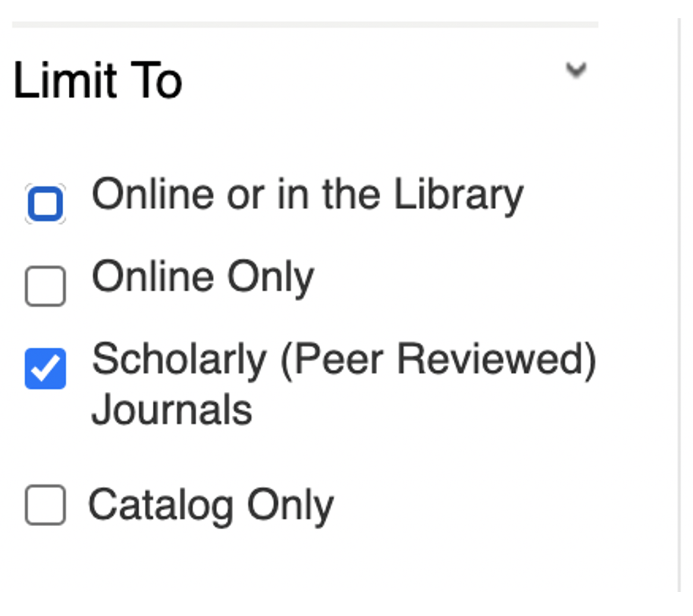Image resolution: width=693 pixels, height=616 pixels.
Task: Select the "Online Only" label text
Action: pyautogui.click(x=203, y=277)
